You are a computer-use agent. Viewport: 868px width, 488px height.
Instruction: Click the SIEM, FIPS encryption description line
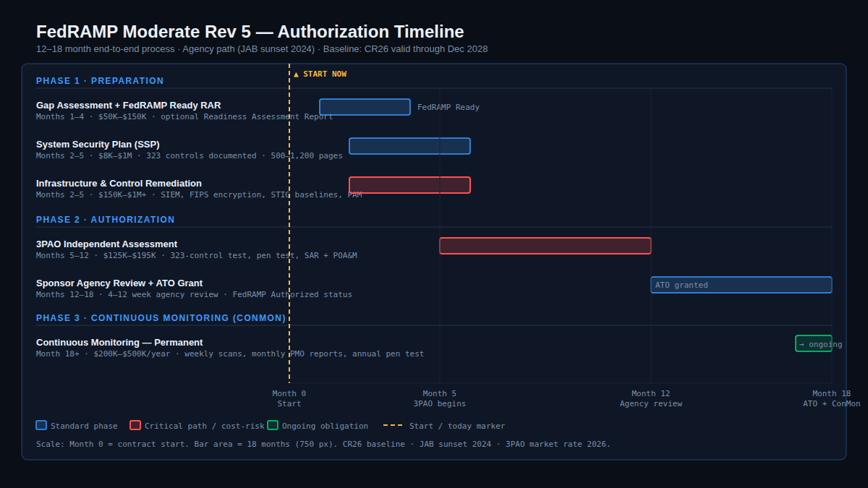pyautogui.click(x=199, y=195)
